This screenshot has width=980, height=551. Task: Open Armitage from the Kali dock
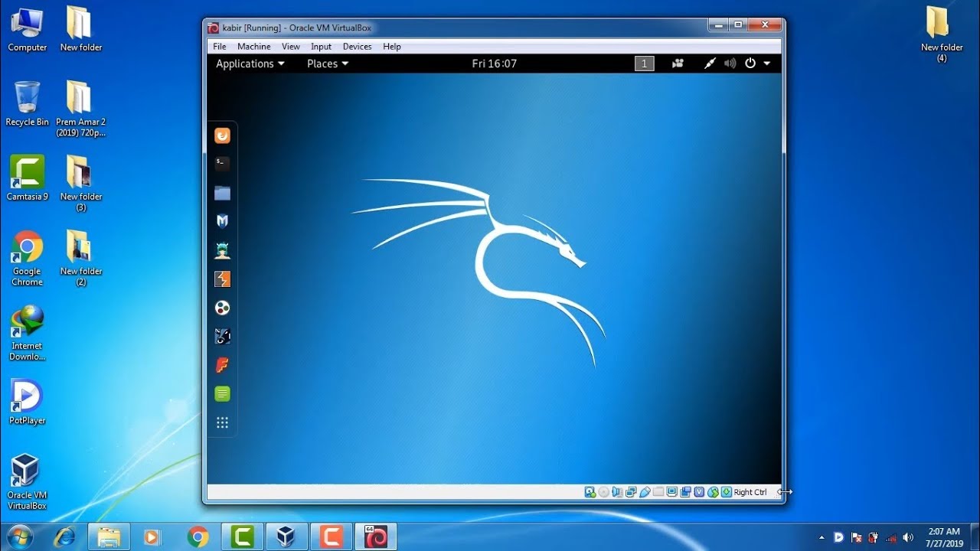222,250
